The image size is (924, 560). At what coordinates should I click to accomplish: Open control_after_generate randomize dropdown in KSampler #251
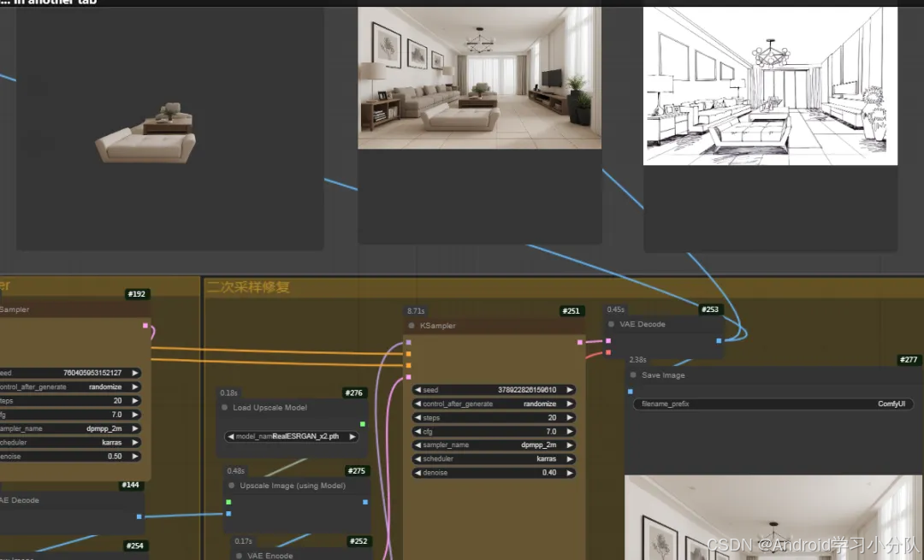click(x=494, y=404)
